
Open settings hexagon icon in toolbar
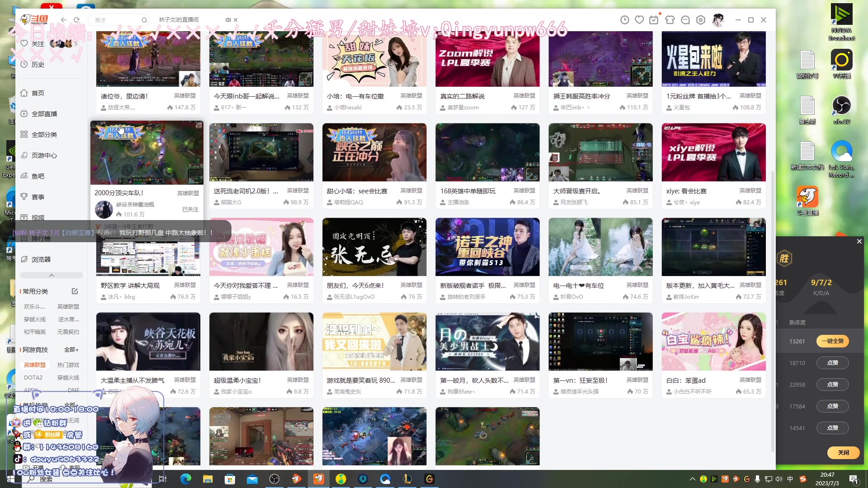[701, 20]
